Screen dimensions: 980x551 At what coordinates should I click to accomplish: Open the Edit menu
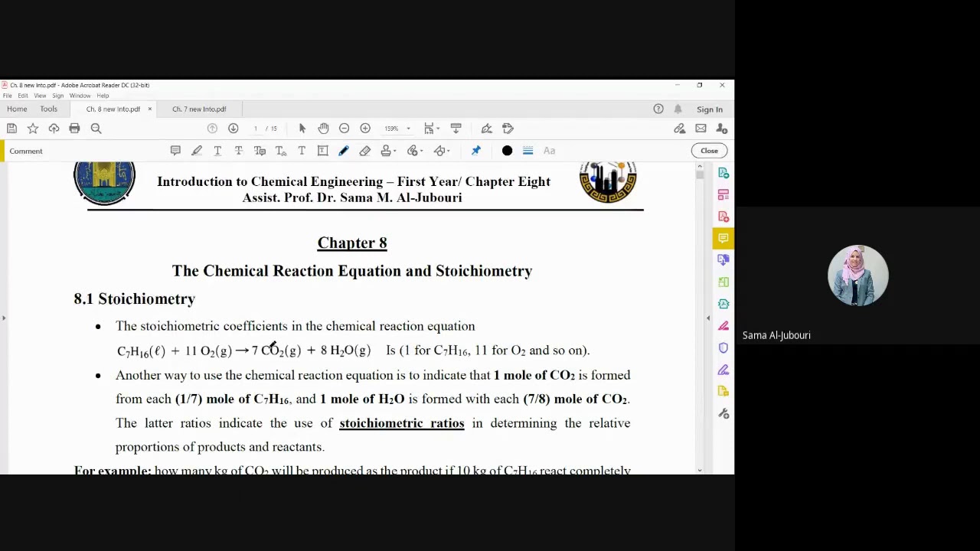(23, 96)
